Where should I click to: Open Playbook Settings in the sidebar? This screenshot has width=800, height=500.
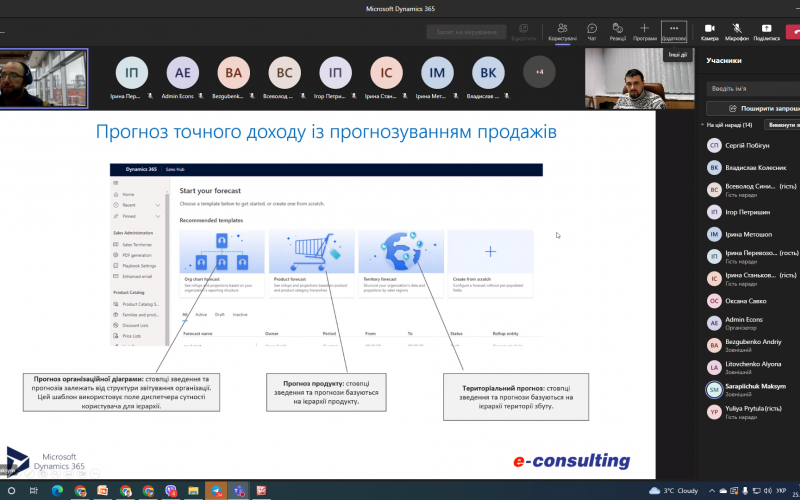pos(139,266)
